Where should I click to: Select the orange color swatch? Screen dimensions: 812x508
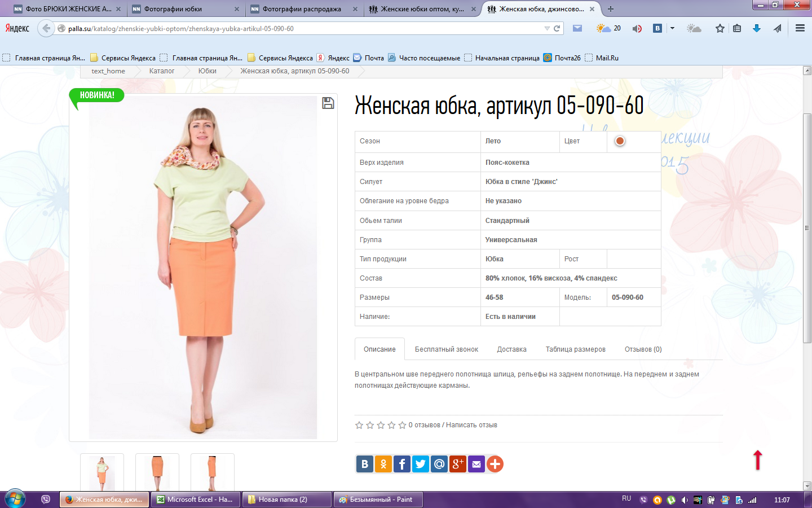click(x=620, y=141)
